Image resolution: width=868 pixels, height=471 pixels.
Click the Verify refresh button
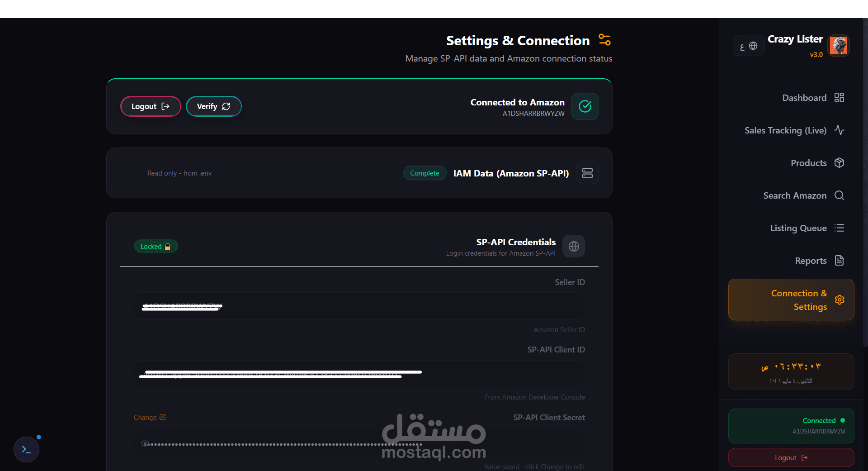[214, 106]
